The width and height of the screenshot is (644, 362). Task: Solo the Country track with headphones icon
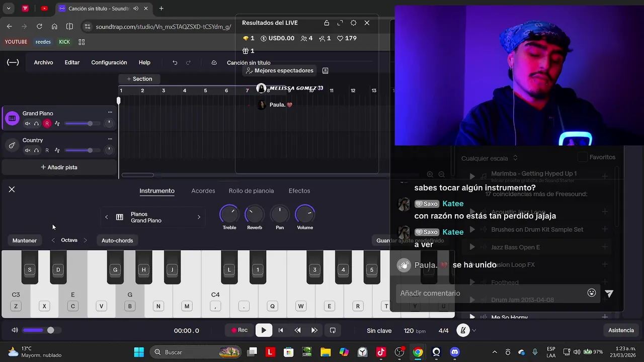click(x=36, y=150)
